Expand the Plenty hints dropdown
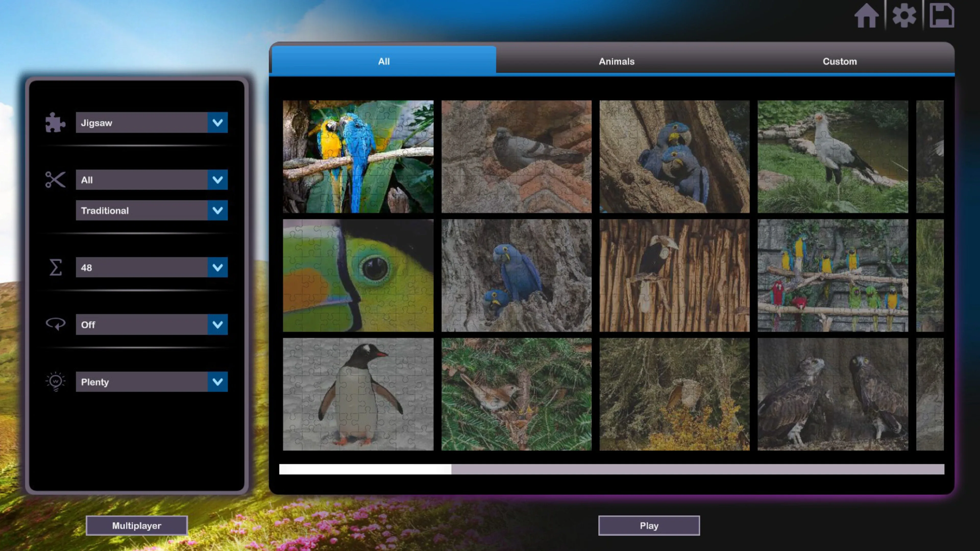 [218, 381]
